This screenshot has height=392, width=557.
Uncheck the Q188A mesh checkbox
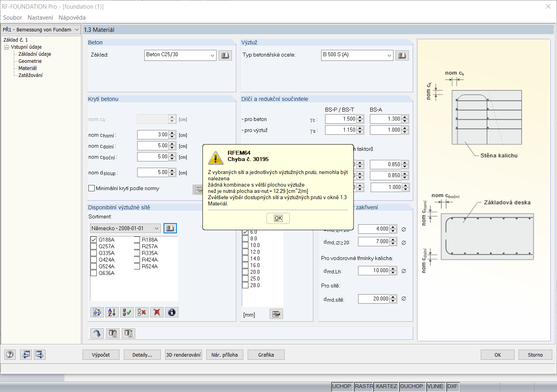94,240
